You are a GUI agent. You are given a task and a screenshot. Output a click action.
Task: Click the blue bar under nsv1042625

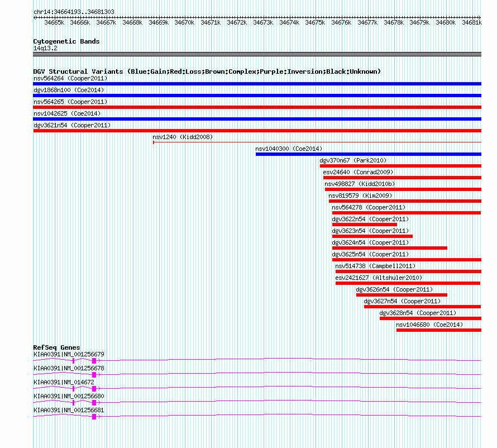[257, 119]
